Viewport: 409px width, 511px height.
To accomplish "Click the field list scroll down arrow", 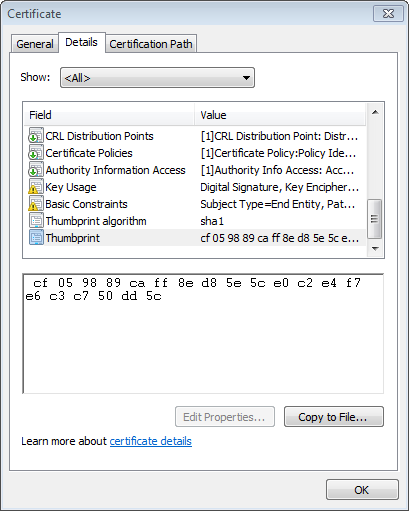I will pyautogui.click(x=375, y=249).
